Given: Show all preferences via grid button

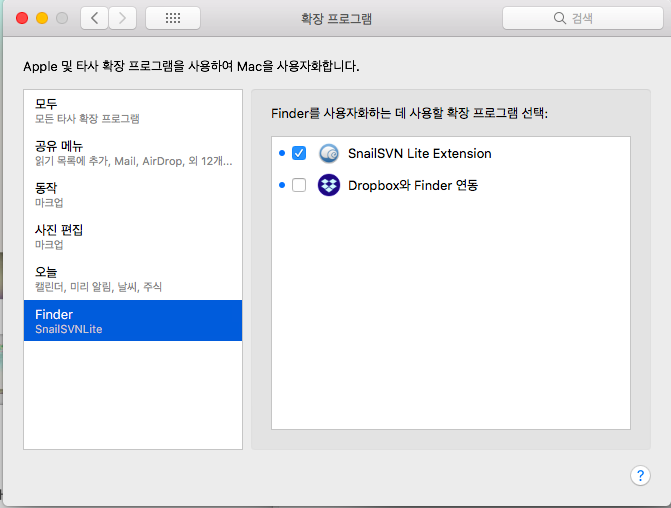Looking at the screenshot, I should click(172, 18).
